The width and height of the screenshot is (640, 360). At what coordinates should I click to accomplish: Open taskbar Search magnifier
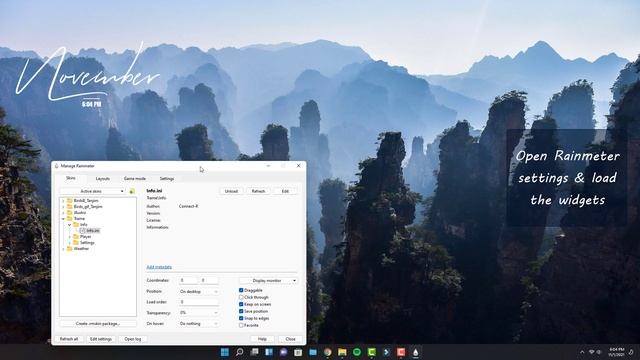tap(240, 352)
